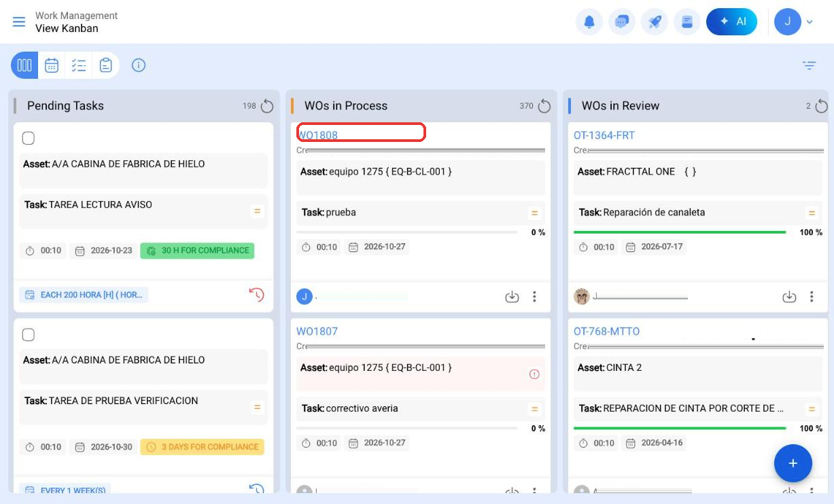
Task: Click priority icon on Reparación de canaleta
Action: pos(812,213)
